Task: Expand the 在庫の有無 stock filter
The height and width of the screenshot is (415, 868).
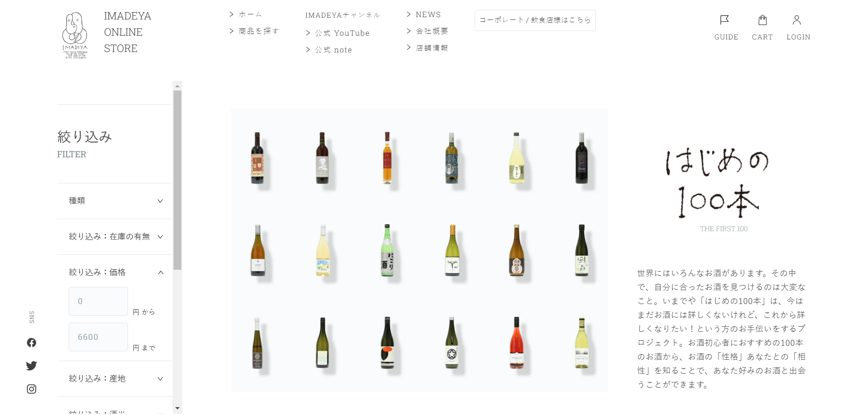Action: pos(115,237)
